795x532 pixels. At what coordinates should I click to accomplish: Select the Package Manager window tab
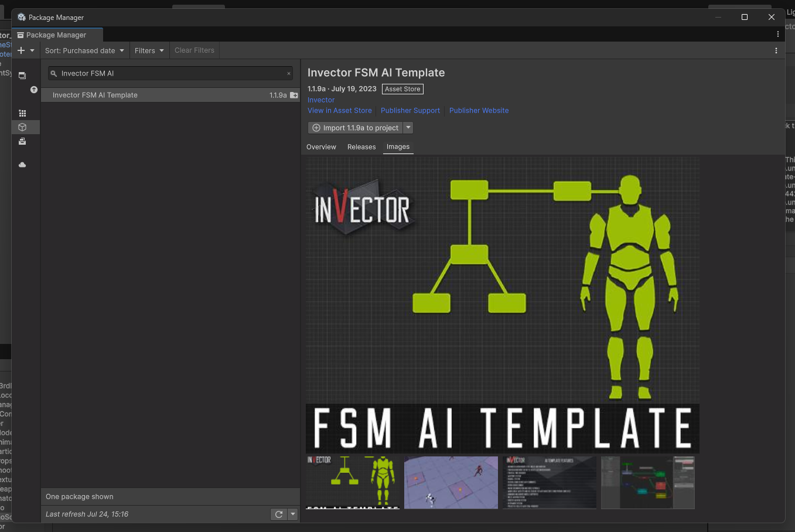pyautogui.click(x=57, y=35)
